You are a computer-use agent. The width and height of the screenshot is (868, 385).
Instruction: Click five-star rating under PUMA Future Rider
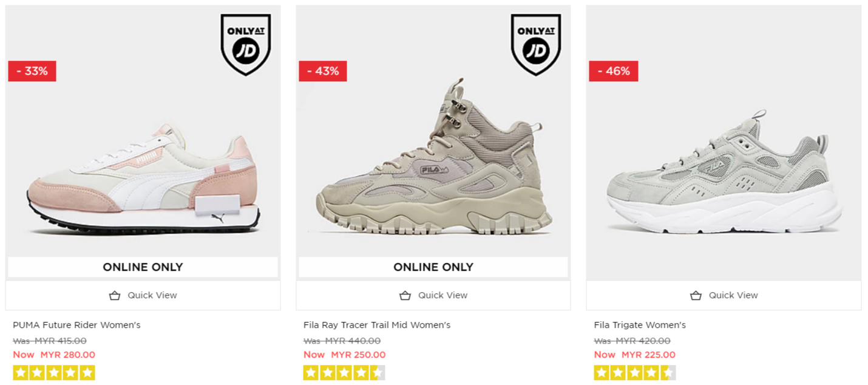click(54, 373)
